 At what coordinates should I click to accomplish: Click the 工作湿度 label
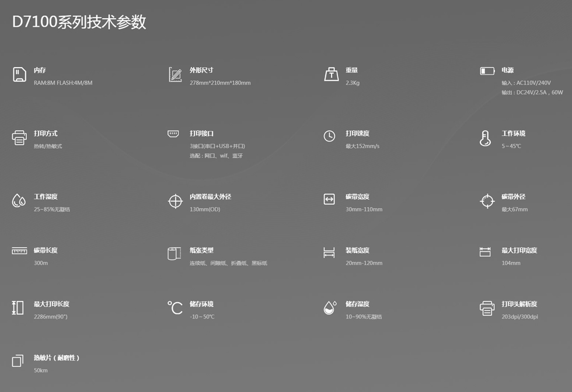point(46,197)
